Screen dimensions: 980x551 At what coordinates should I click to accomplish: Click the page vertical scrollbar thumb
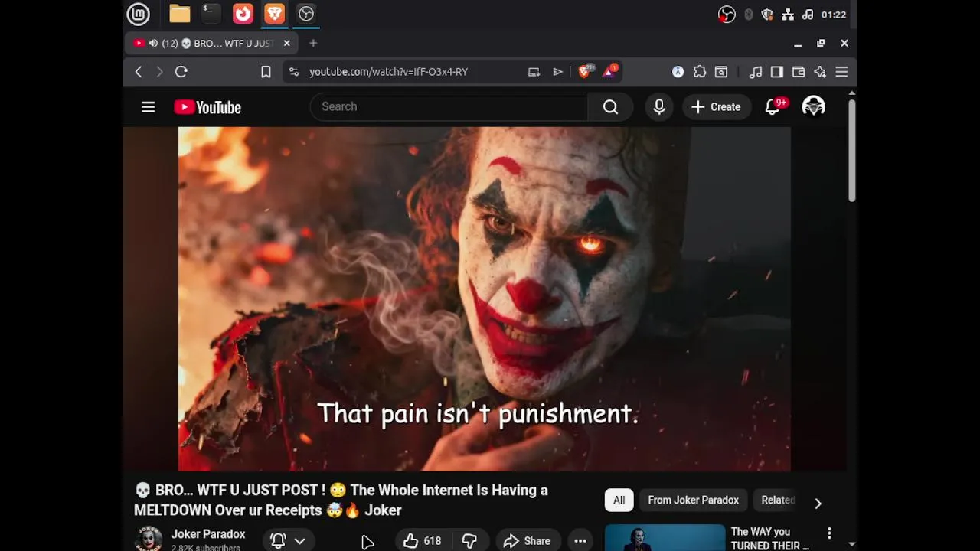coord(851,151)
